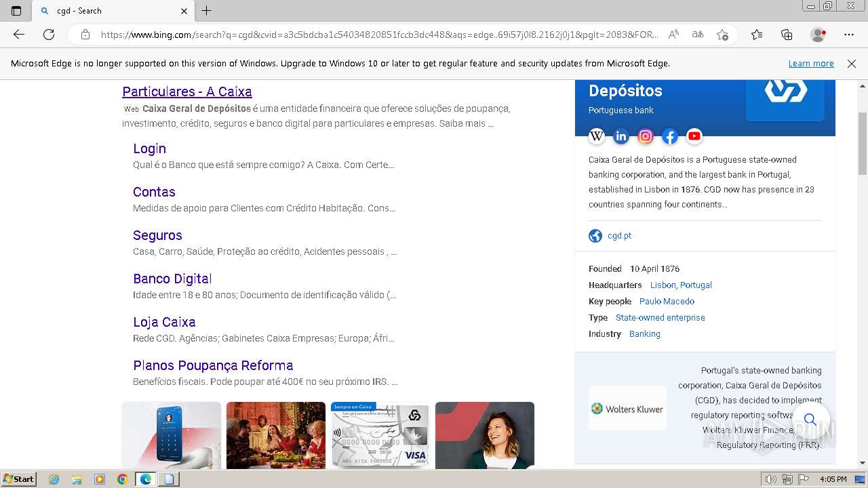Open File Explorer from taskbar
868x488 pixels.
(x=77, y=479)
